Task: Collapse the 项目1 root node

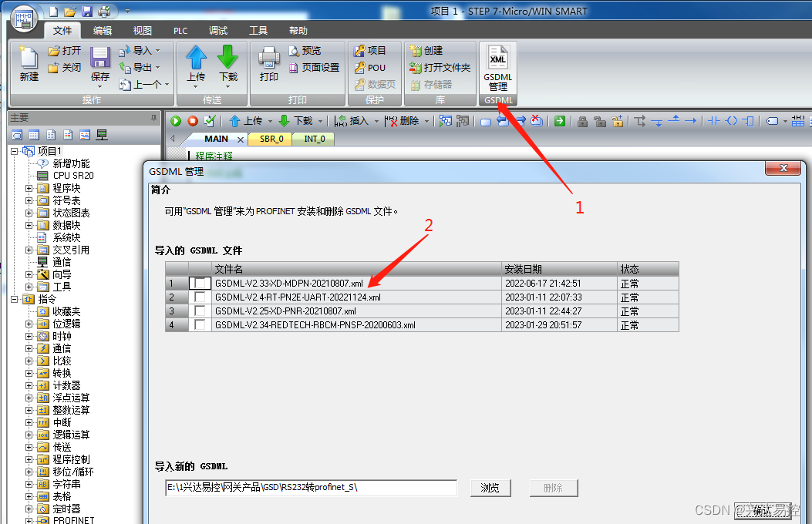Action: pos(15,151)
